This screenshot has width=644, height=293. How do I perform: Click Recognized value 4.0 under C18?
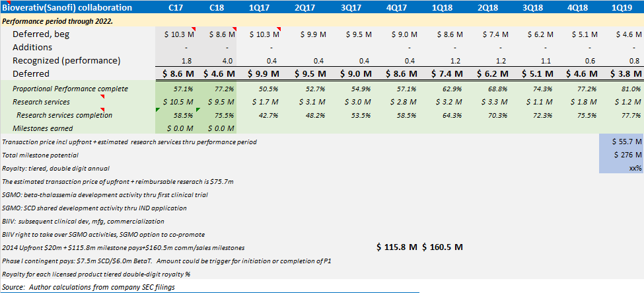(x=228, y=61)
